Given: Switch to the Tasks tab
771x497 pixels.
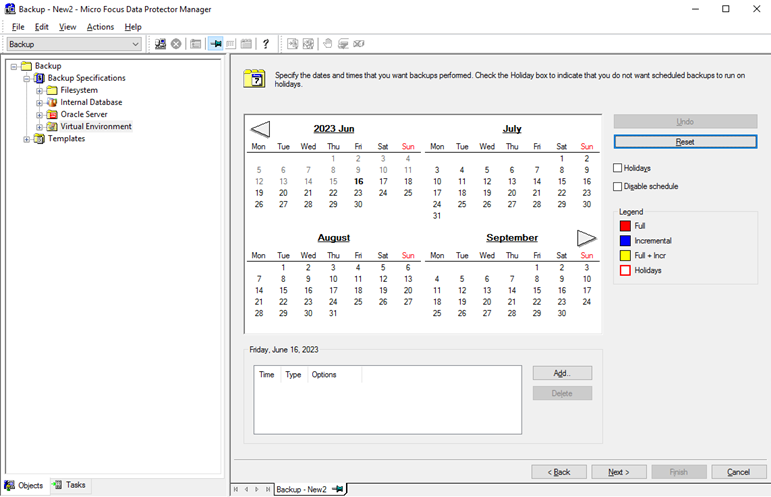Looking at the screenshot, I should coord(69,485).
